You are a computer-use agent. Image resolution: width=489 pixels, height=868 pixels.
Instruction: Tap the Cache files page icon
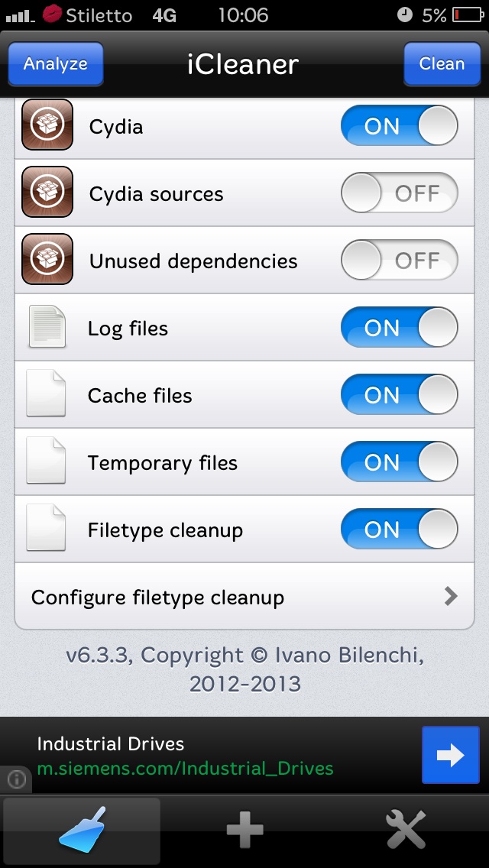(47, 393)
